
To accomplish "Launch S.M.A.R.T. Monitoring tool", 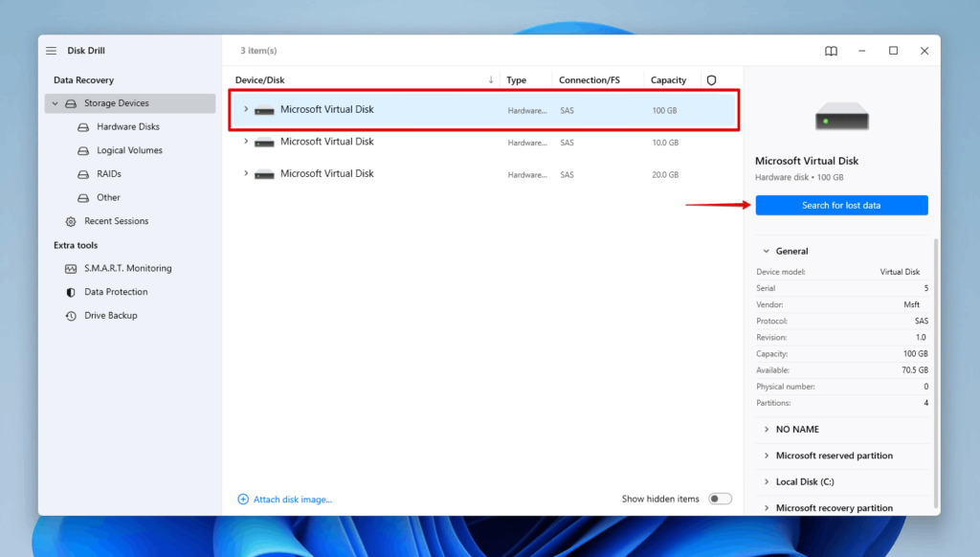I will 127,268.
